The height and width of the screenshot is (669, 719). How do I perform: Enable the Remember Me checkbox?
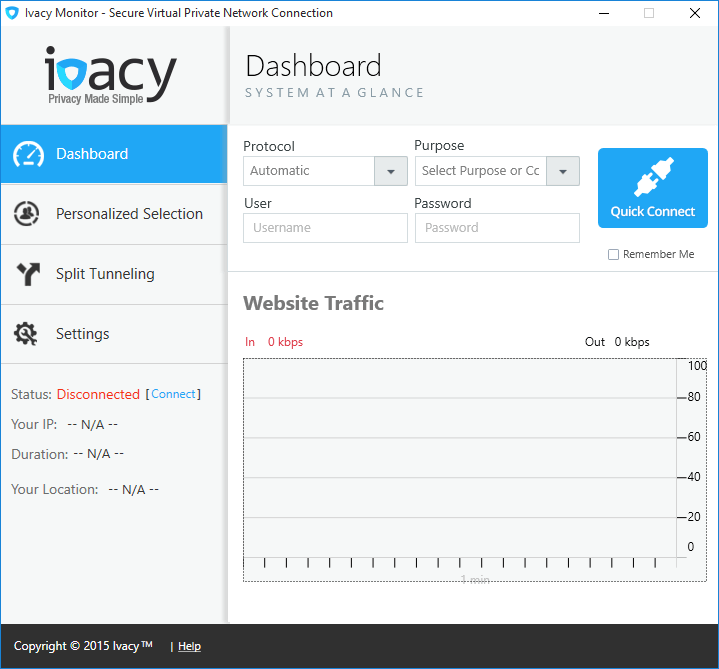coord(613,254)
